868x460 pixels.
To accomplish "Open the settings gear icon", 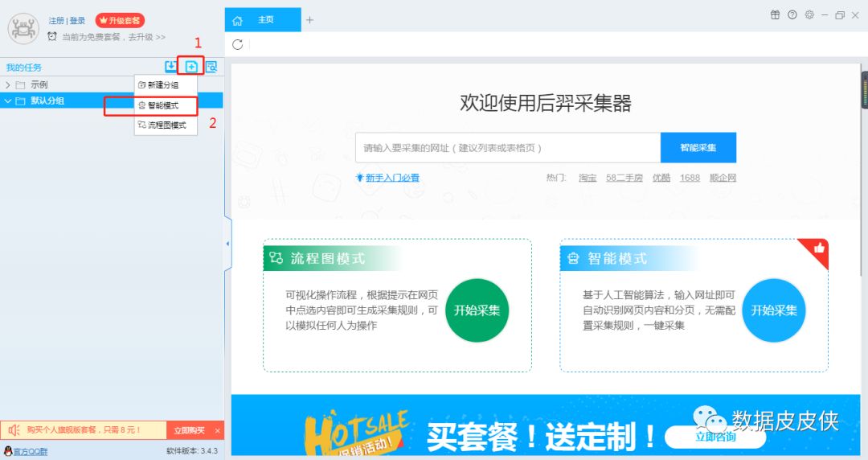I will tap(809, 15).
